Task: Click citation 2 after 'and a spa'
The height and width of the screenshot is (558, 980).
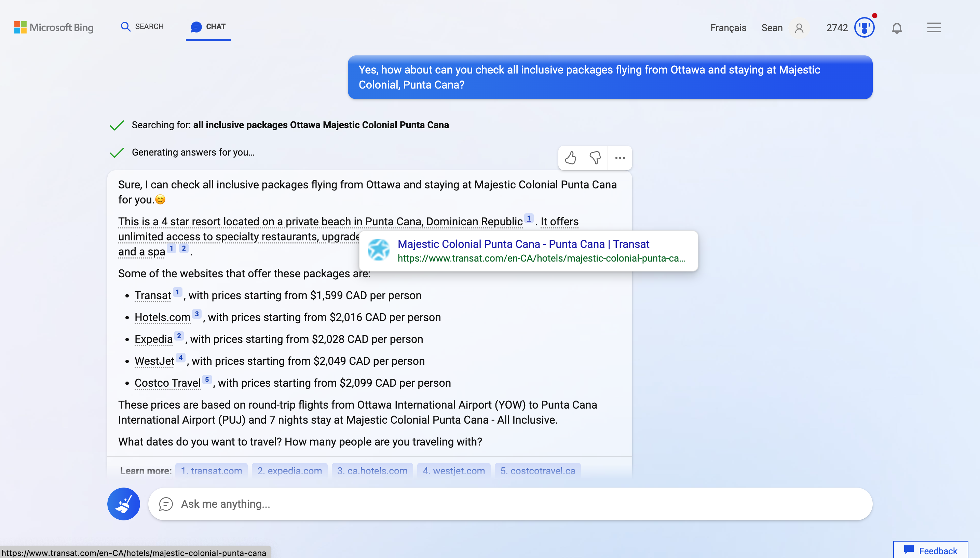Action: pyautogui.click(x=184, y=248)
